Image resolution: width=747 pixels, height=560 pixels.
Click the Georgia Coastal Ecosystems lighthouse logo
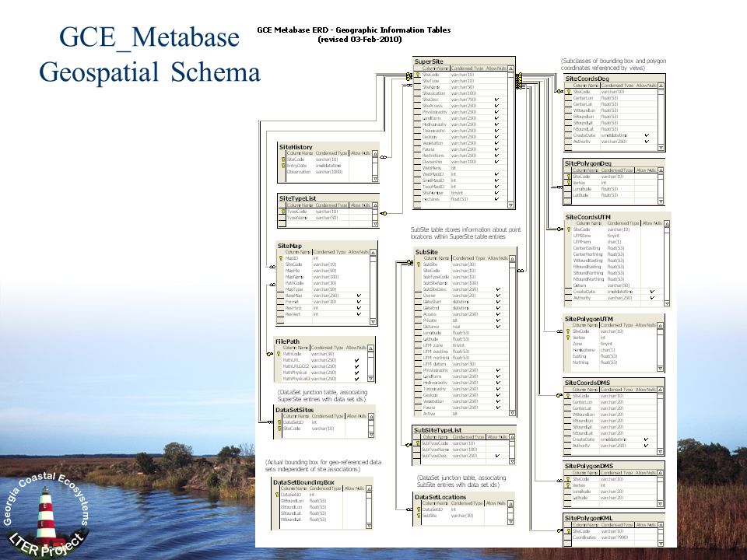(46, 515)
